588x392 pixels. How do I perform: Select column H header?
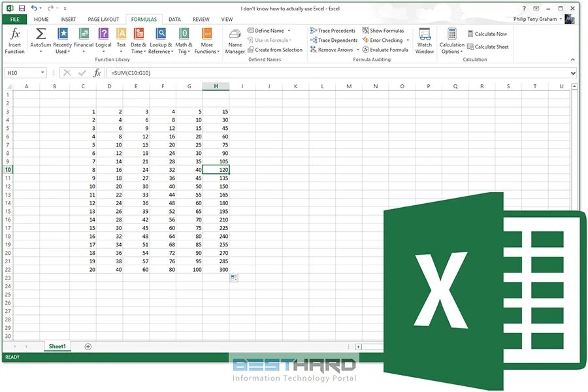pyautogui.click(x=216, y=86)
